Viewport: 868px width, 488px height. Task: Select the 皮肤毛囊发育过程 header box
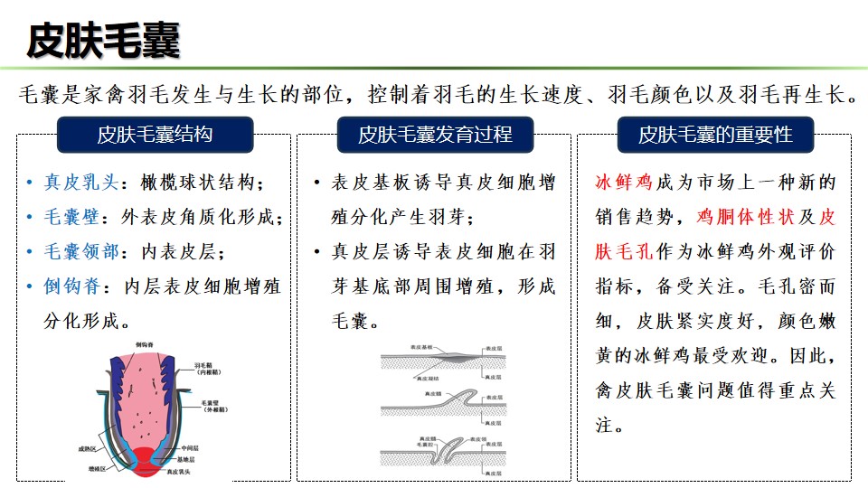[x=435, y=135]
